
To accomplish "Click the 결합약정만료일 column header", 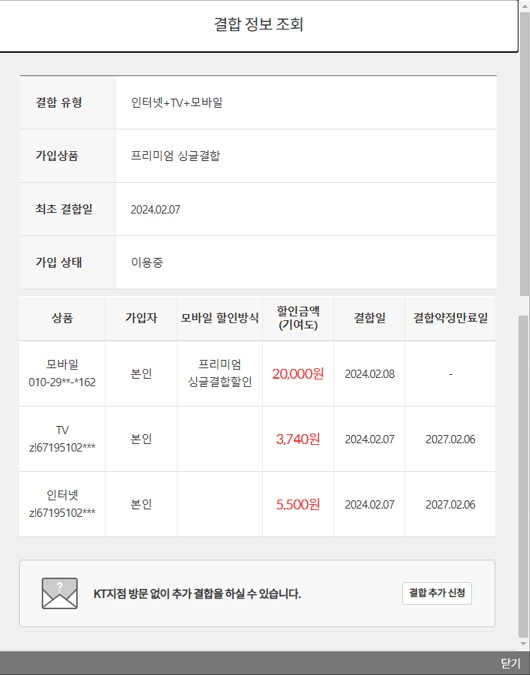I will pyautogui.click(x=450, y=318).
